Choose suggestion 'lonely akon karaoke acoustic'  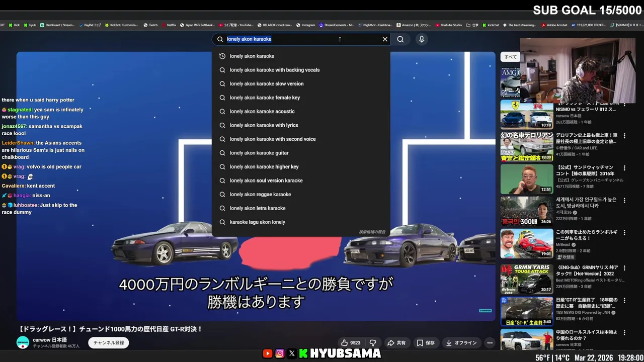(301, 111)
